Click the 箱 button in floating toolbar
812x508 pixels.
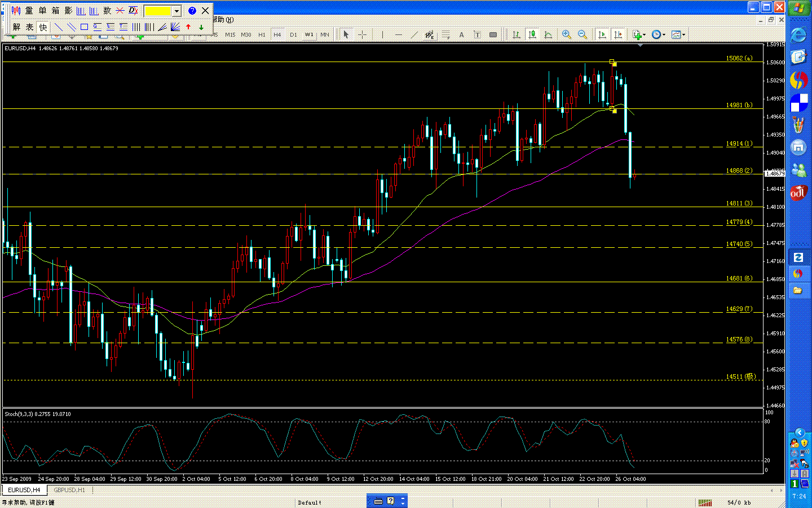coord(55,11)
